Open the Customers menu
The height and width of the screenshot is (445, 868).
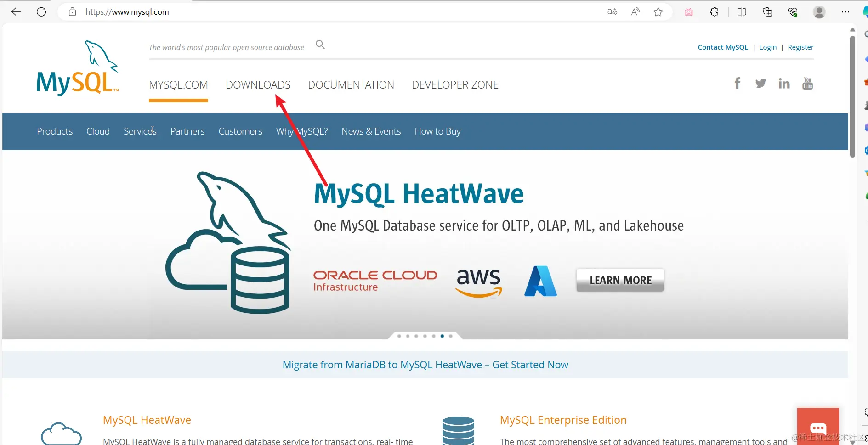pos(240,131)
